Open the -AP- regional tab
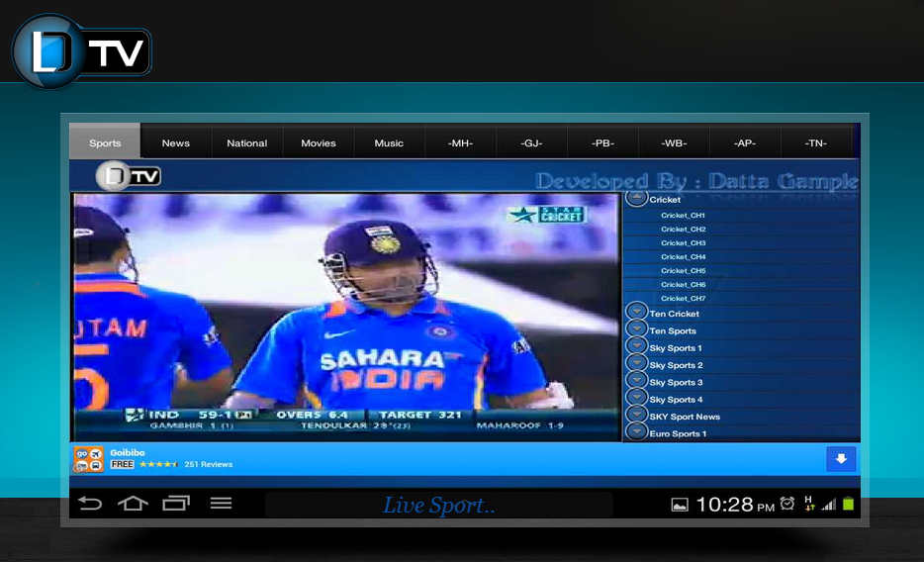The image size is (924, 562). 745,142
